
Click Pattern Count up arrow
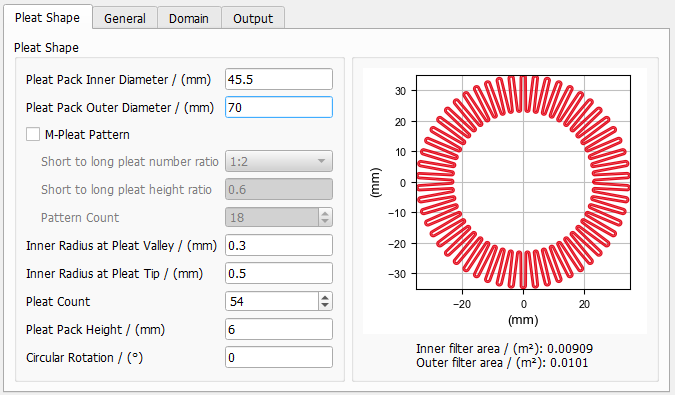(x=325, y=213)
